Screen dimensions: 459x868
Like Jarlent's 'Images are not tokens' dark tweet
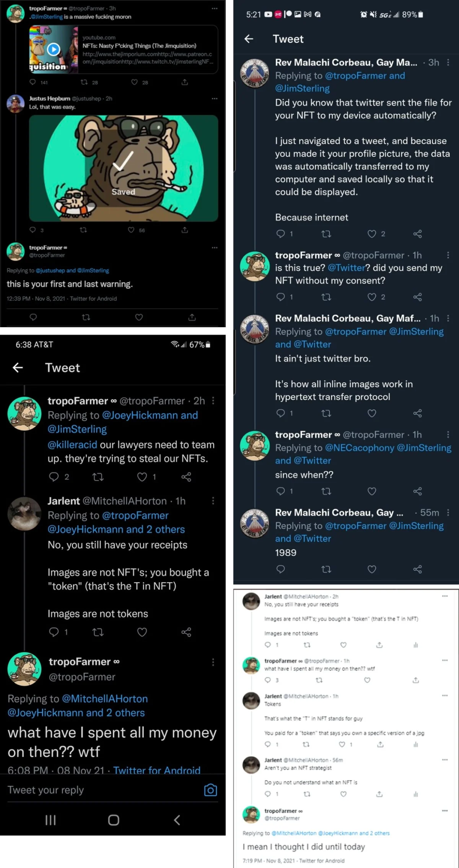[142, 632]
